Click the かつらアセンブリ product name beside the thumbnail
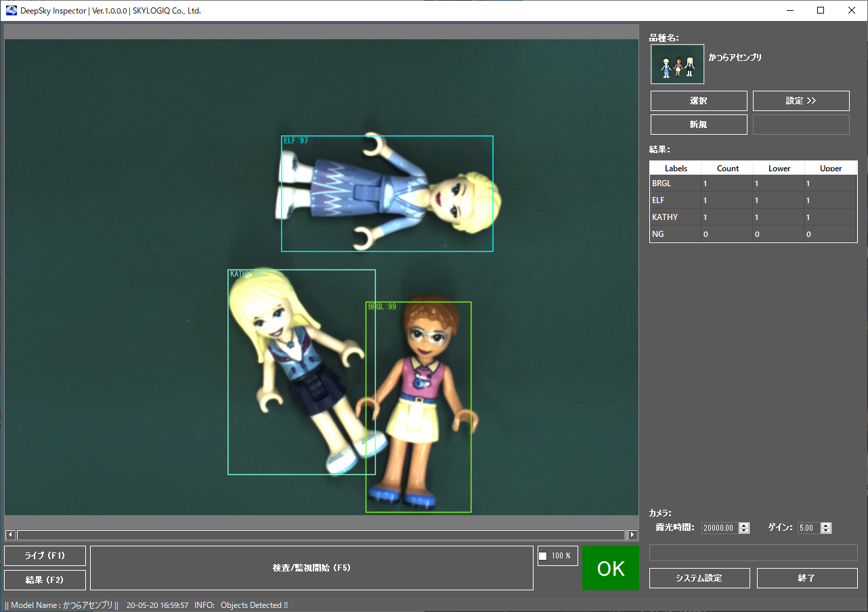Screen dimensions: 868x612 (x=735, y=58)
